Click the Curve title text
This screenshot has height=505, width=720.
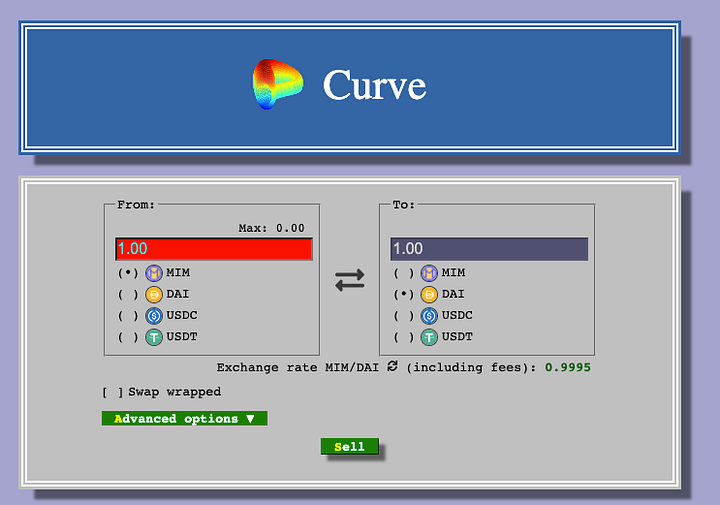point(375,85)
